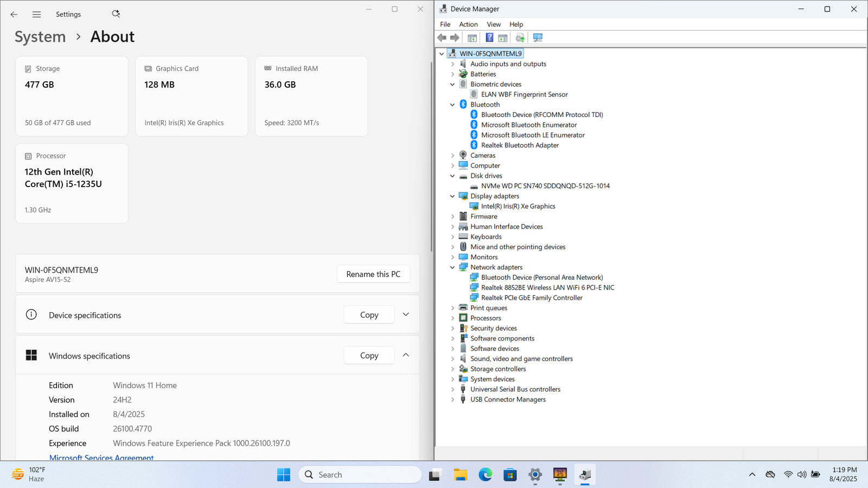The image size is (868, 488).
Task: Open the Action menu
Action: click(x=468, y=24)
